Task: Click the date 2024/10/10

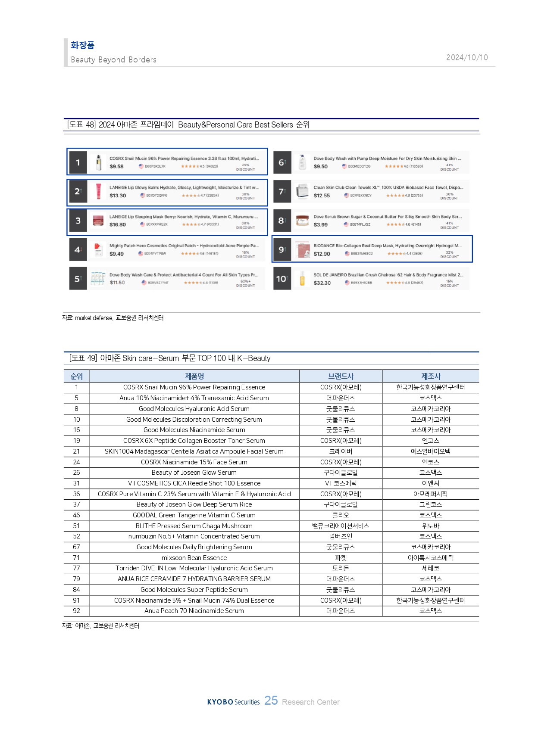Action: point(467,58)
